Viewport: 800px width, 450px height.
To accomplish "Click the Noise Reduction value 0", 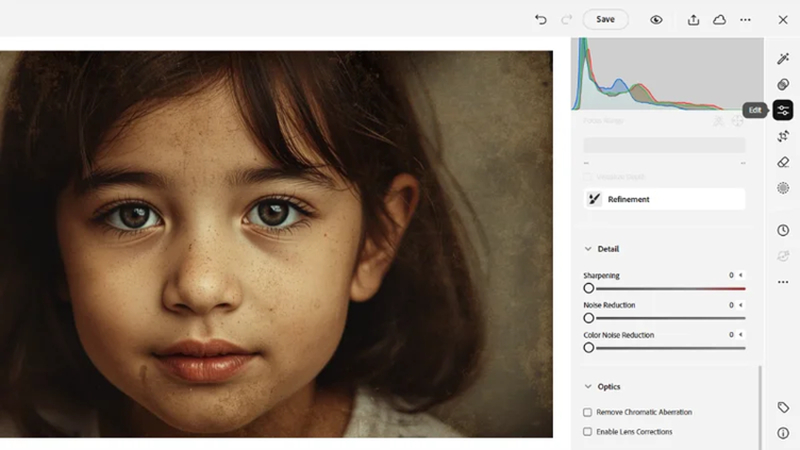I will 731,305.
